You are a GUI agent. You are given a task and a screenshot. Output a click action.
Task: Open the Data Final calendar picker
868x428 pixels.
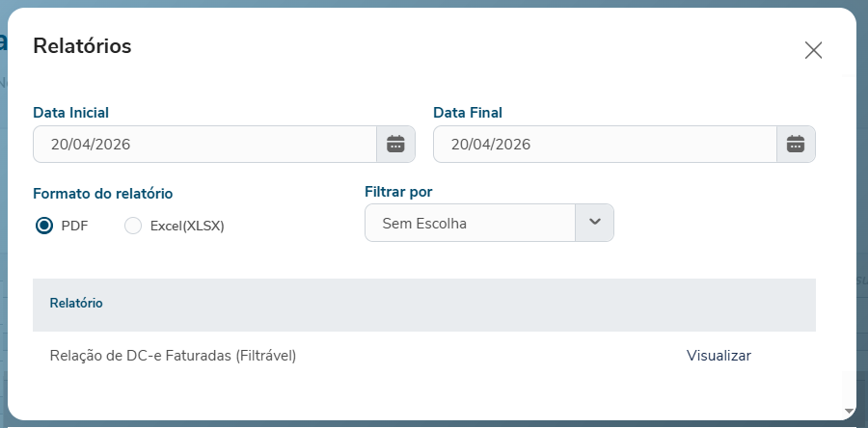[796, 145]
